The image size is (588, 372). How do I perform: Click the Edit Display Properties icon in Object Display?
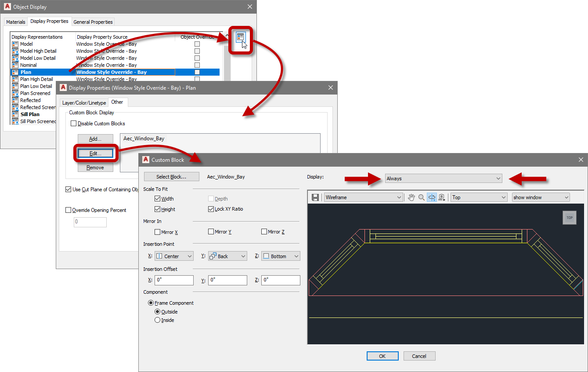[x=240, y=37]
